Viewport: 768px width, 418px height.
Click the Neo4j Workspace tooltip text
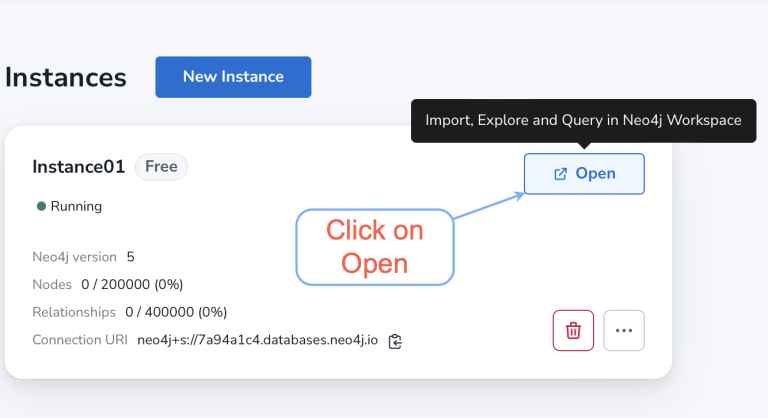(x=583, y=120)
